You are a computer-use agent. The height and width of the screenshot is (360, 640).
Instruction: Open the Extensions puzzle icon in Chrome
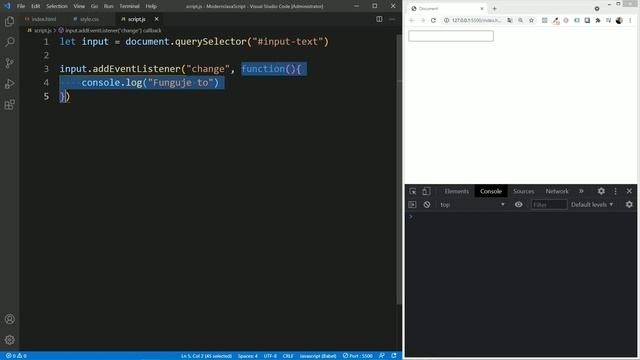click(x=598, y=20)
